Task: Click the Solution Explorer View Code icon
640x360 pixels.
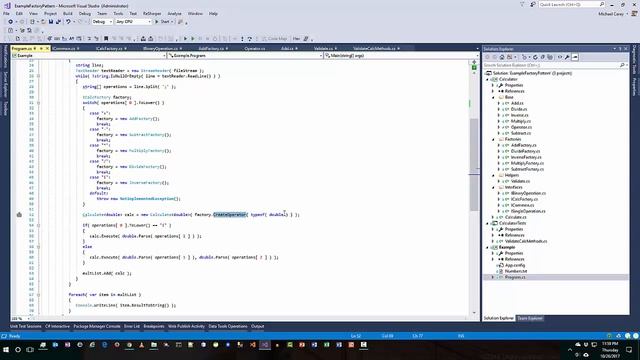Action: 560,57
